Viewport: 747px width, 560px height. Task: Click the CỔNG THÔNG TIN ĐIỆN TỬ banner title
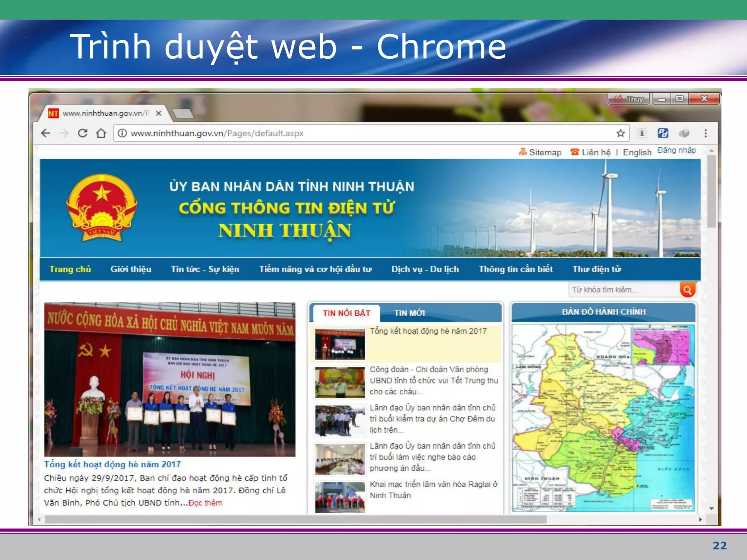point(287,208)
